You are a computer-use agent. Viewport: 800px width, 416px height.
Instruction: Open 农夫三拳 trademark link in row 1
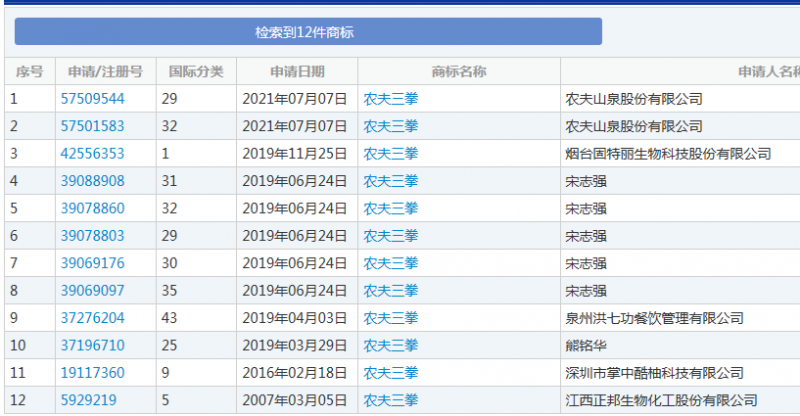click(391, 99)
